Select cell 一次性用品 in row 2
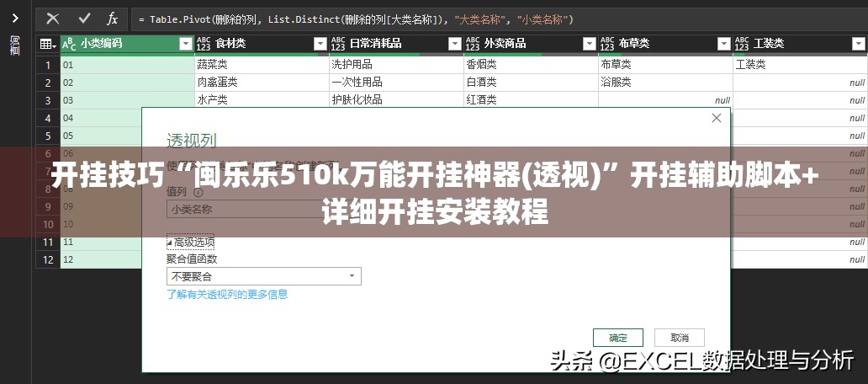 [x=396, y=83]
